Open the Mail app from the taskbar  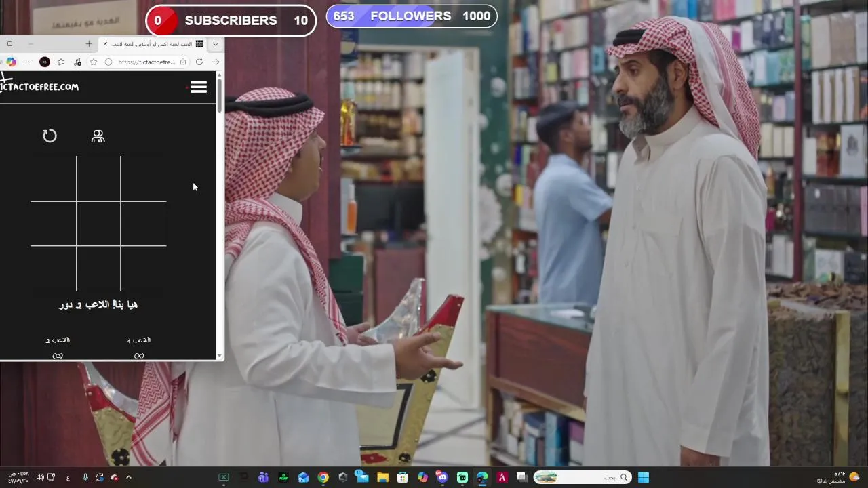click(x=361, y=476)
